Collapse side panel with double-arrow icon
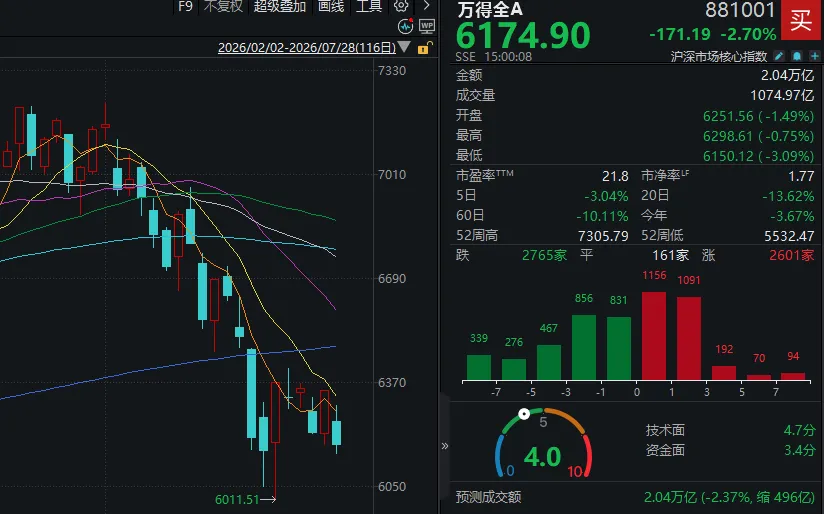The height and width of the screenshot is (514, 824). pos(445,446)
